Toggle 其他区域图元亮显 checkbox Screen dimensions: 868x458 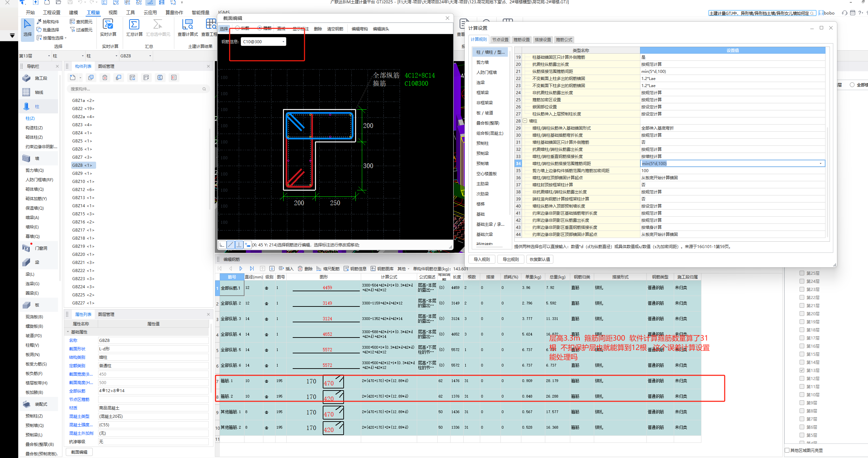(787, 450)
